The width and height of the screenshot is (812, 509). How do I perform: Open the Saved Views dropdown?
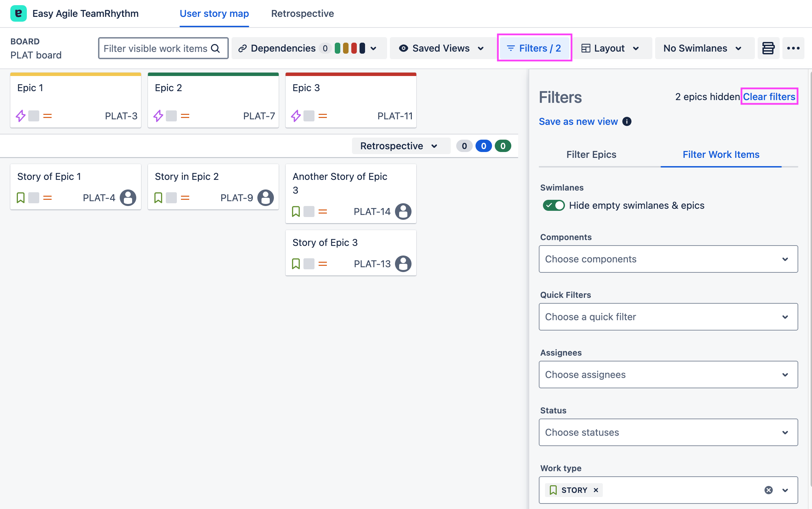coord(441,48)
